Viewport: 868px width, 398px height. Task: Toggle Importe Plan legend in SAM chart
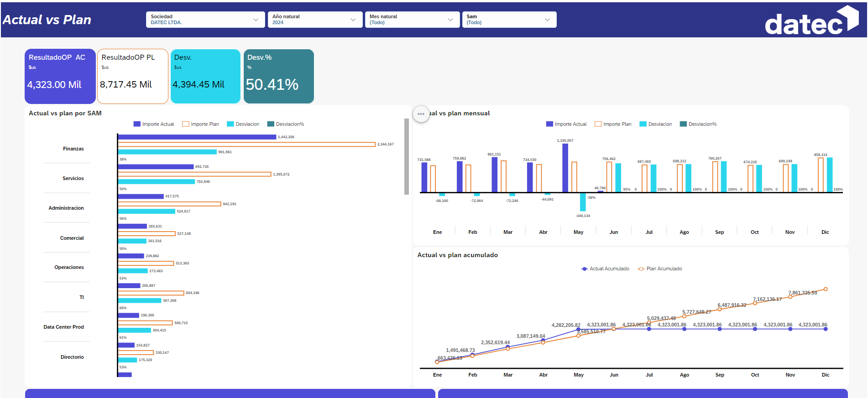click(200, 124)
